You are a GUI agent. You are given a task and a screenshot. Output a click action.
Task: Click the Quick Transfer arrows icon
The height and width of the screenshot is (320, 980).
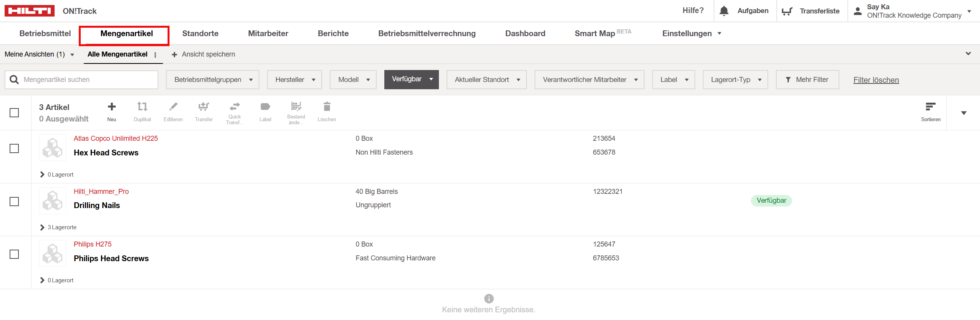234,107
